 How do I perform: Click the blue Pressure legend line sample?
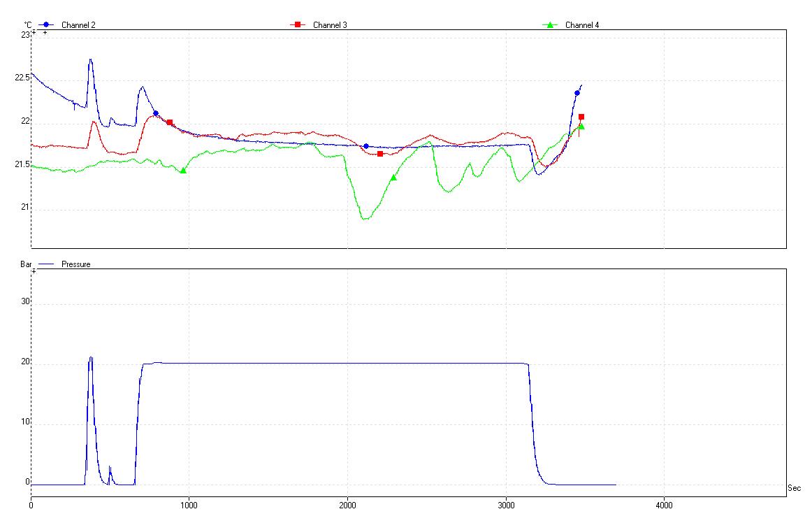tap(46, 265)
